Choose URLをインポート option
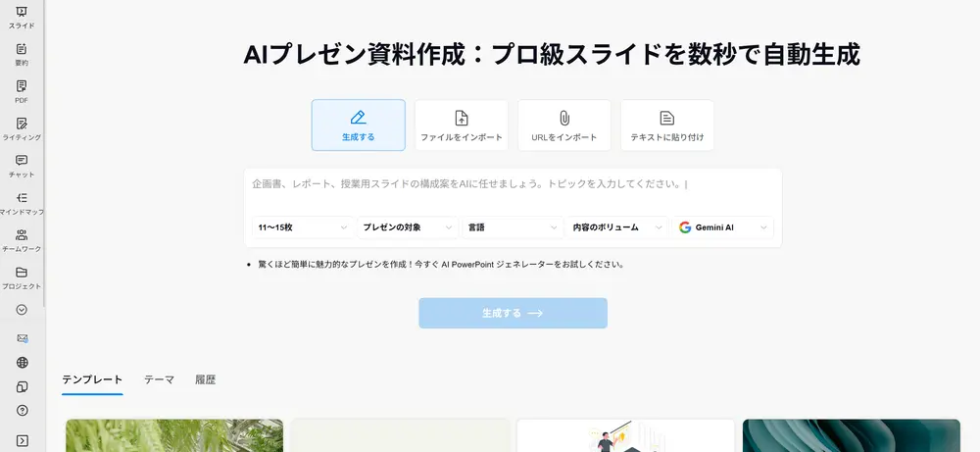The height and width of the screenshot is (452, 980). (x=564, y=126)
